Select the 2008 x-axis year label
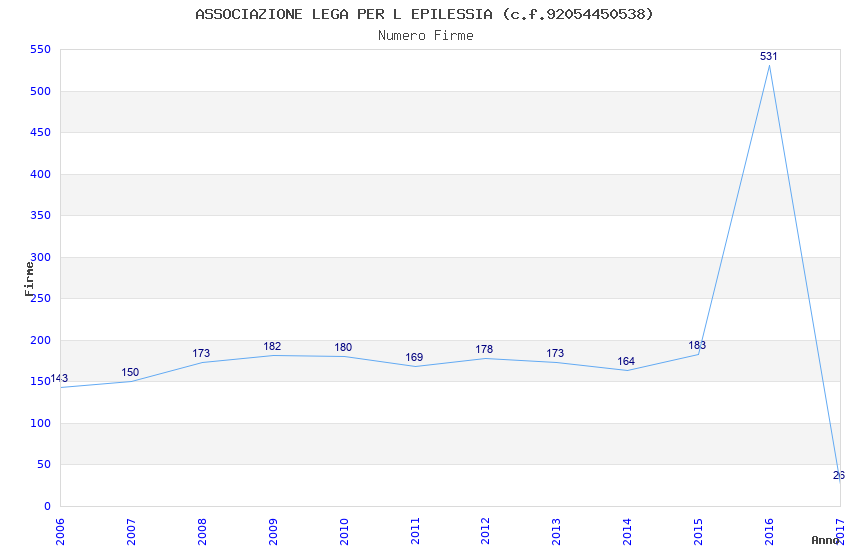Screen dimensions: 850x550 tap(202, 532)
